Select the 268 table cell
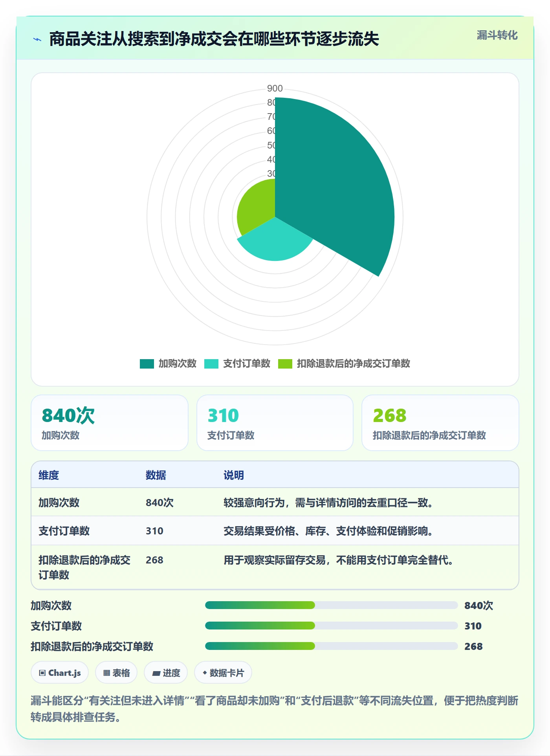 [154, 560]
